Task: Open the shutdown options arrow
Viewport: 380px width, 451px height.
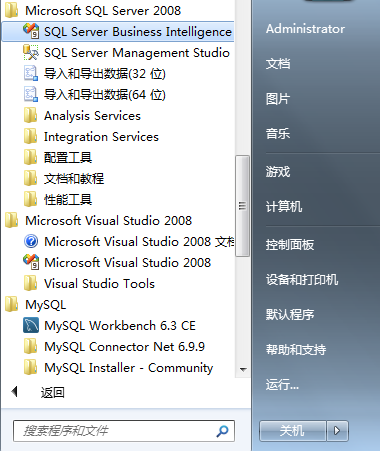Action: point(337,431)
